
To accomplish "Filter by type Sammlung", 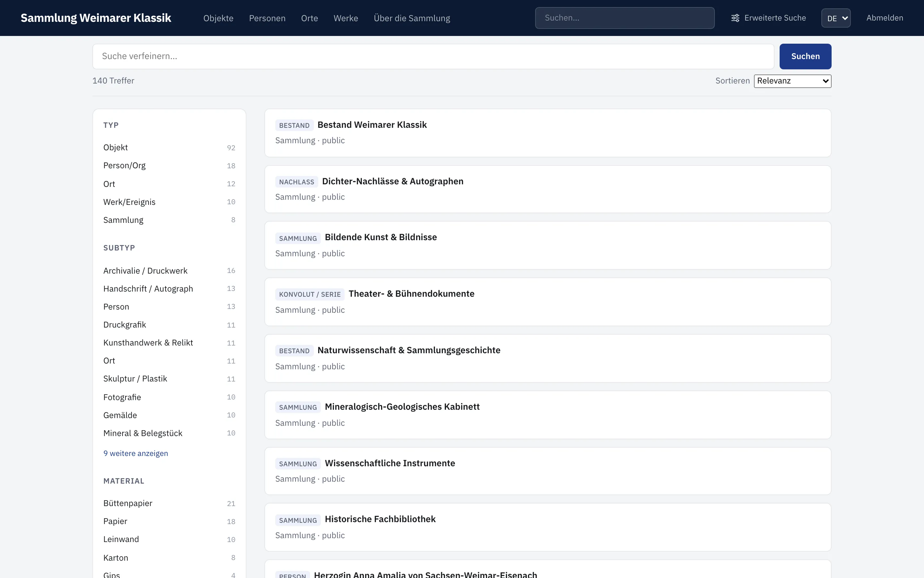I will click(x=169, y=220).
